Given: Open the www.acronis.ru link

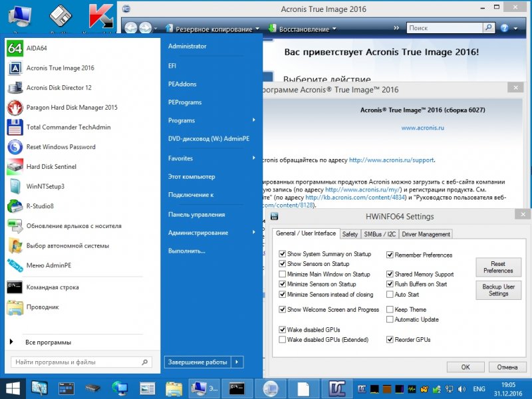Looking at the screenshot, I should click(x=422, y=128).
